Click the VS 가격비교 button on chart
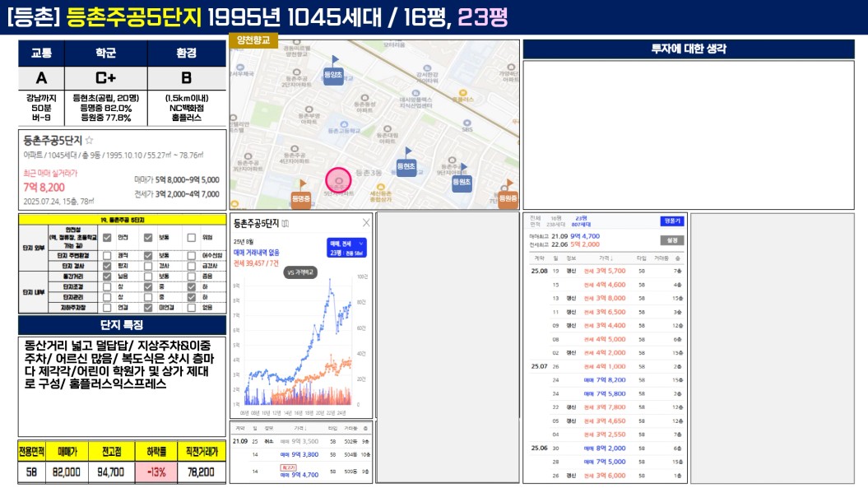868x488 pixels. tap(300, 272)
